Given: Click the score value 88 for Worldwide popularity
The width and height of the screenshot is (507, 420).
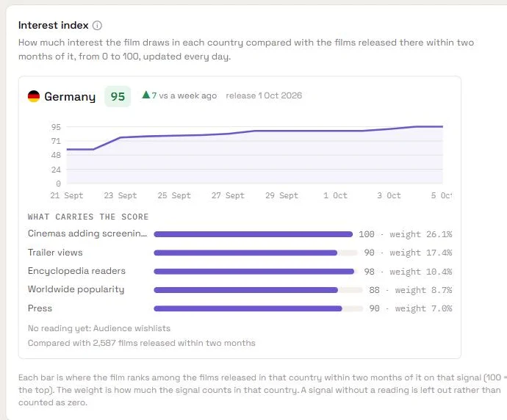Looking at the screenshot, I should point(375,290).
